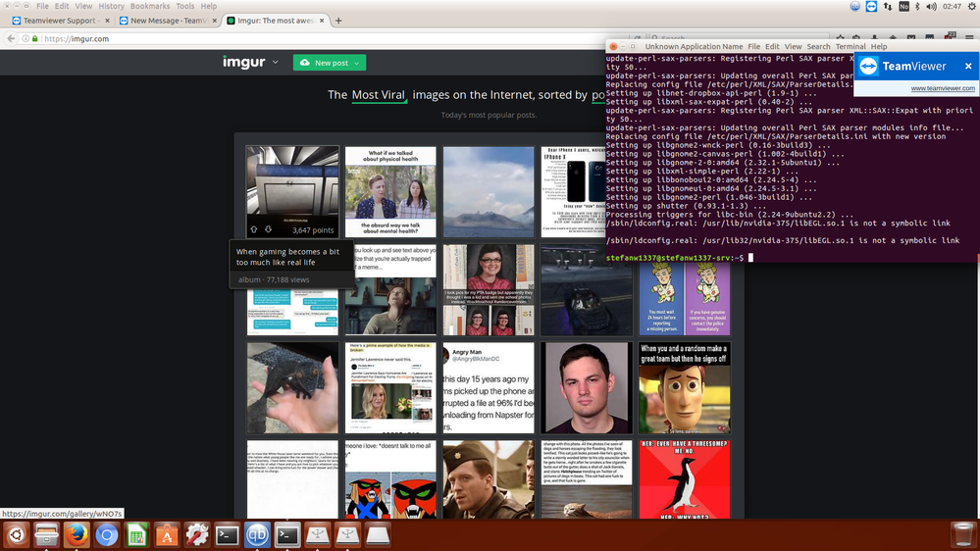Open Firefox Tools menu
The height and width of the screenshot is (551, 980).
coord(185,6)
